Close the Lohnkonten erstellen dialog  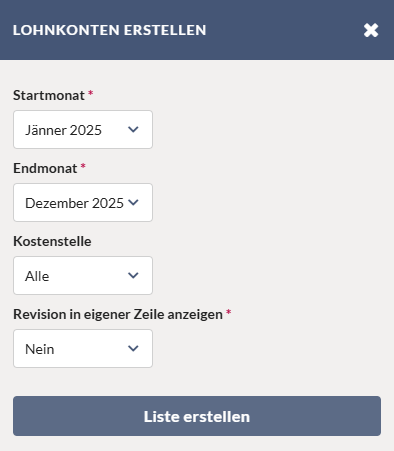(x=371, y=30)
